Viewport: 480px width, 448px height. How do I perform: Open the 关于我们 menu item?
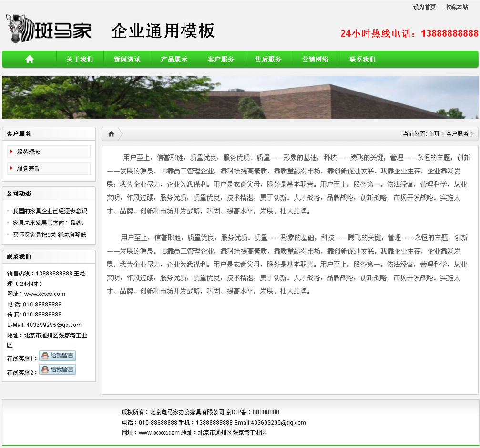(80, 60)
